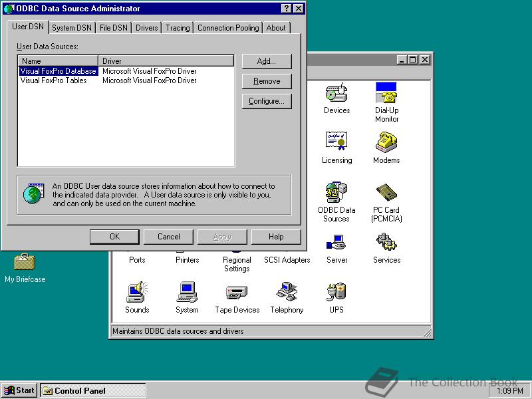The image size is (532, 399).
Task: Click the Remove button
Action: point(267,81)
